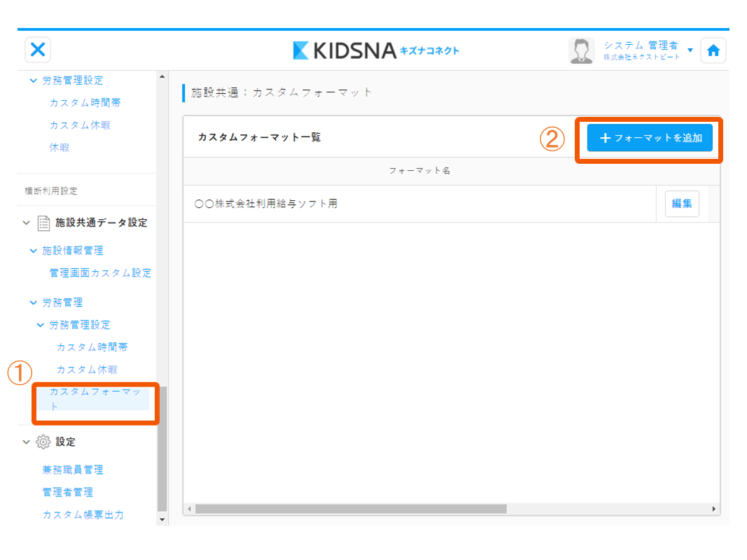Click 編集 for ○○株式会社利用給与ソフト用
The height and width of the screenshot is (560, 747).
click(x=681, y=204)
